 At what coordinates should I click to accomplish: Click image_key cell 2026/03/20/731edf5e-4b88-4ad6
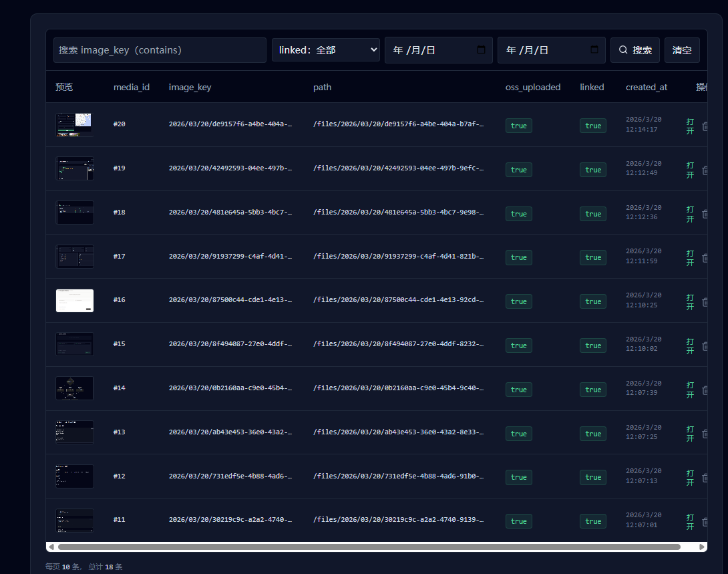[230, 476]
